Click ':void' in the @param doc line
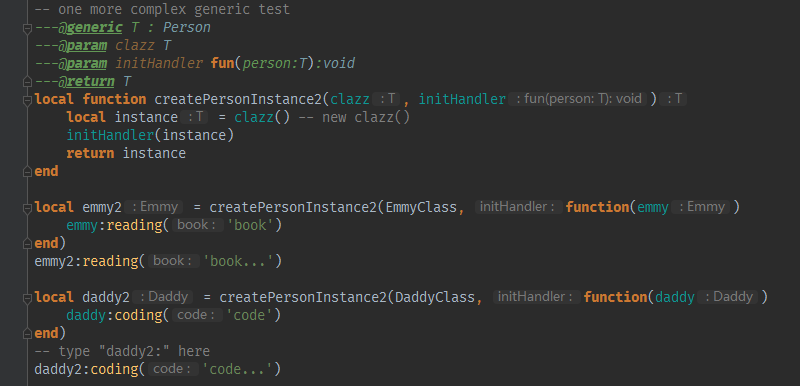The image size is (800, 386). (335, 63)
